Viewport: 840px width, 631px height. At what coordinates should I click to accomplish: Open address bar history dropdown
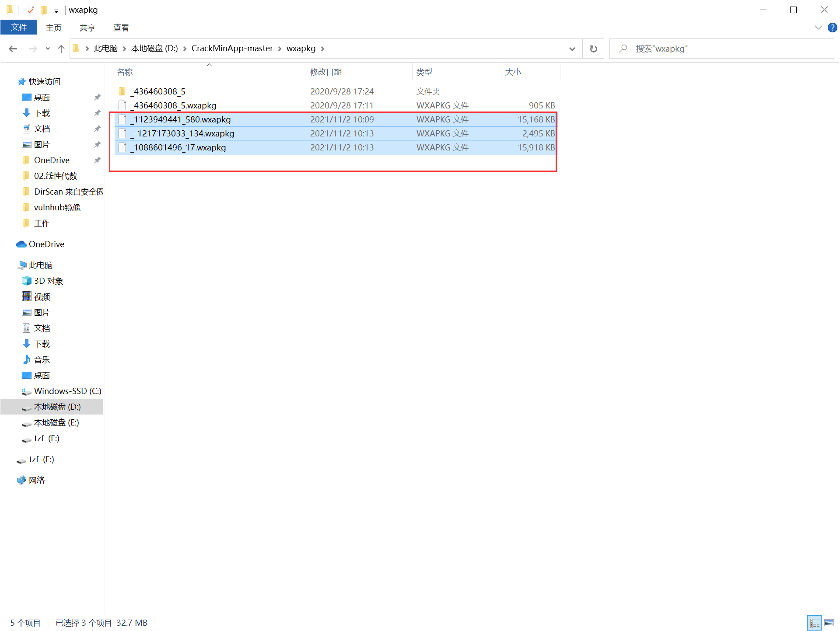pyautogui.click(x=572, y=49)
